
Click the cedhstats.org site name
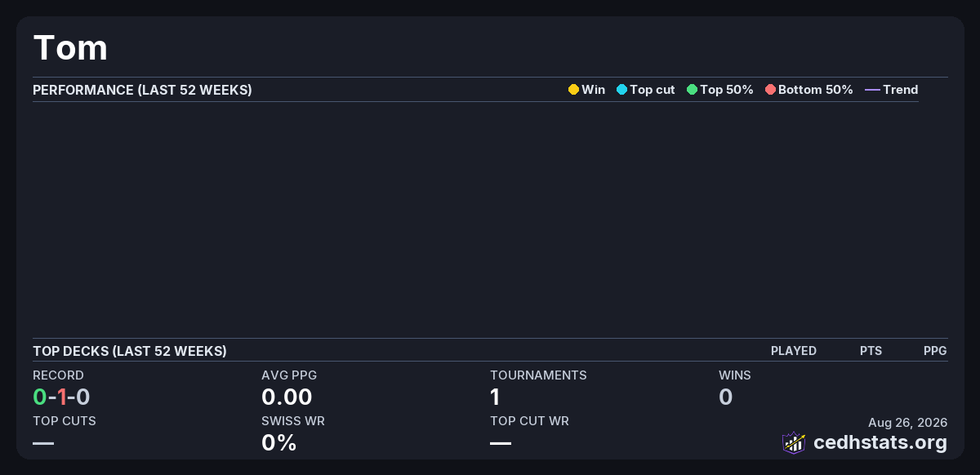click(x=880, y=442)
